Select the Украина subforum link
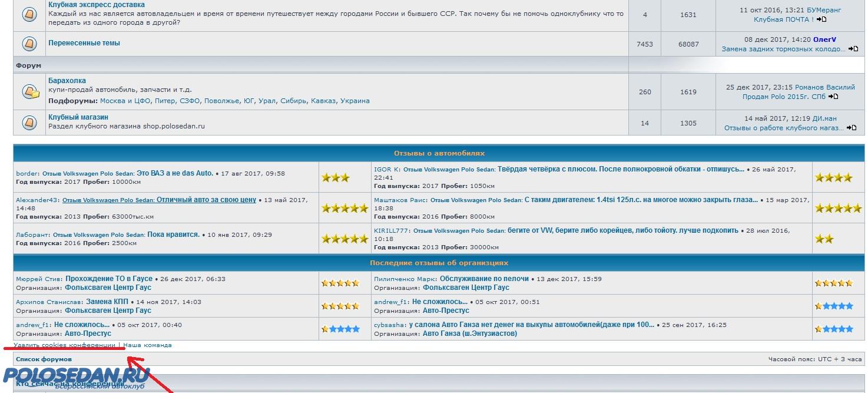868x393 pixels. pyautogui.click(x=355, y=101)
